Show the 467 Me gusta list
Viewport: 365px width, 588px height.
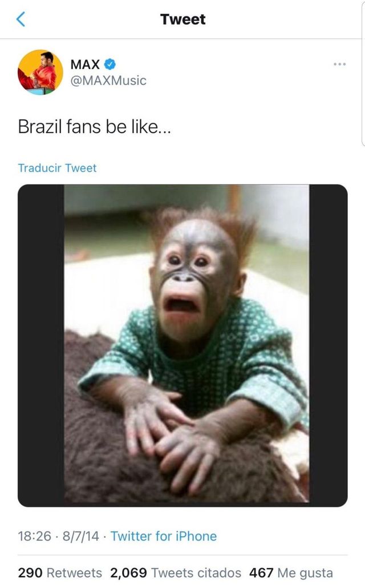(x=291, y=572)
